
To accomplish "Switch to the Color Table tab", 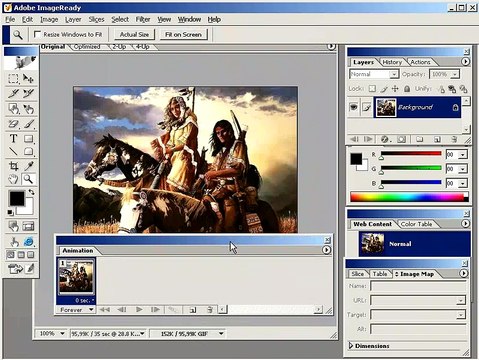I will pos(417,224).
